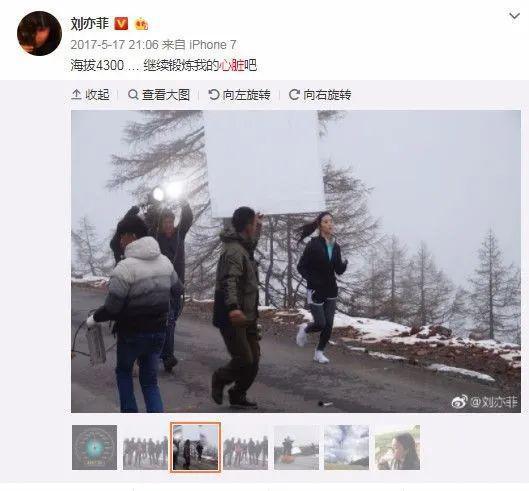Collapse the image with 收起
The image size is (529, 491).
tap(90, 95)
